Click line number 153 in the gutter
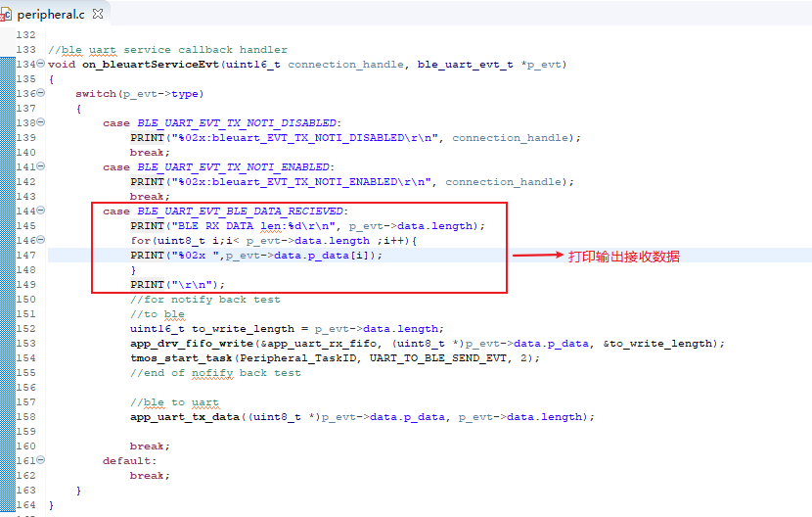This screenshot has width=812, height=517. coord(25,343)
